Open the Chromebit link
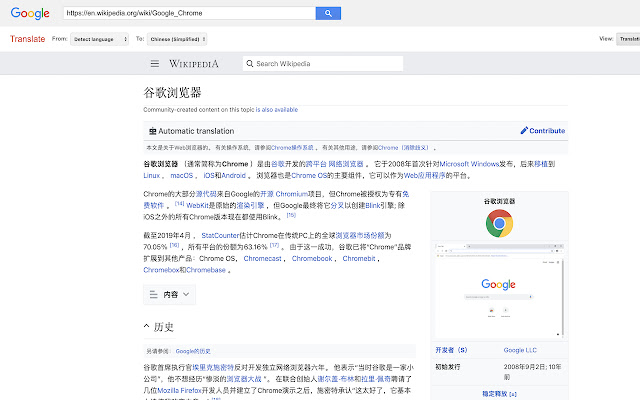 pyautogui.click(x=359, y=258)
